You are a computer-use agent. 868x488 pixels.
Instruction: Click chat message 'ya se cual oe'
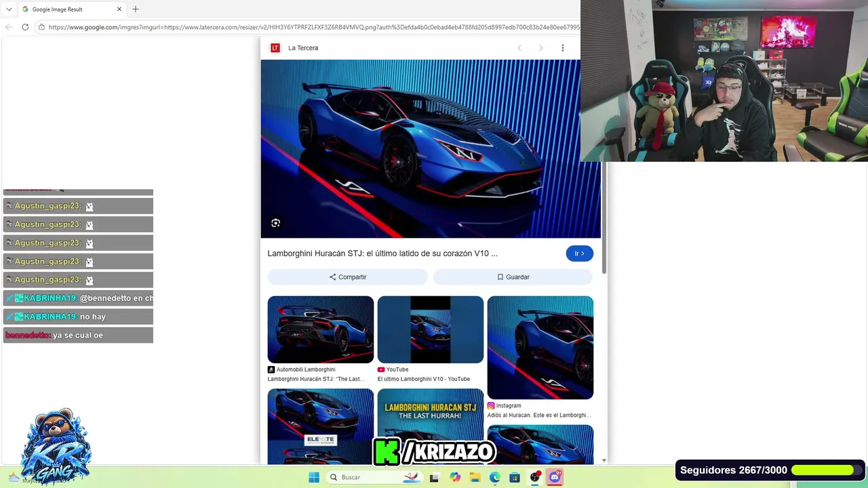[x=78, y=335]
